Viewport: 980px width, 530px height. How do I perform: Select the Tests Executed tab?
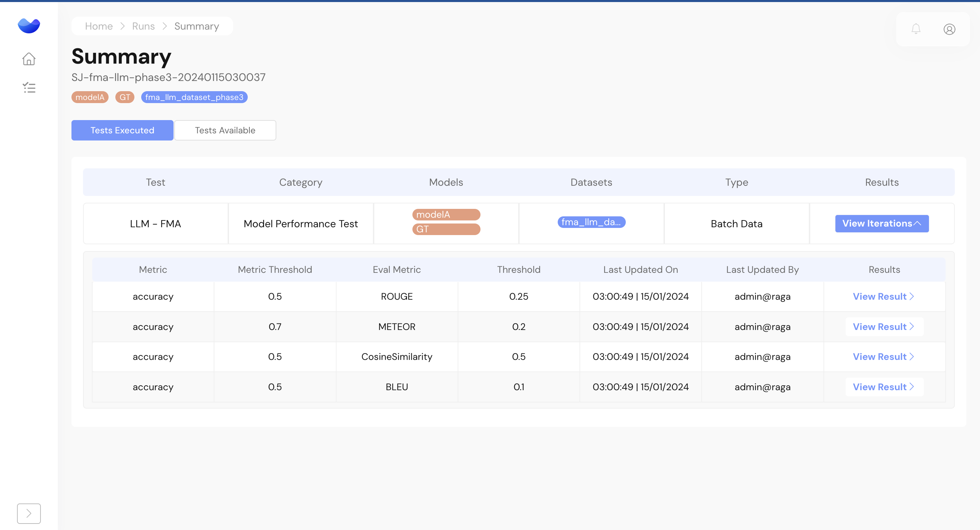(x=122, y=130)
